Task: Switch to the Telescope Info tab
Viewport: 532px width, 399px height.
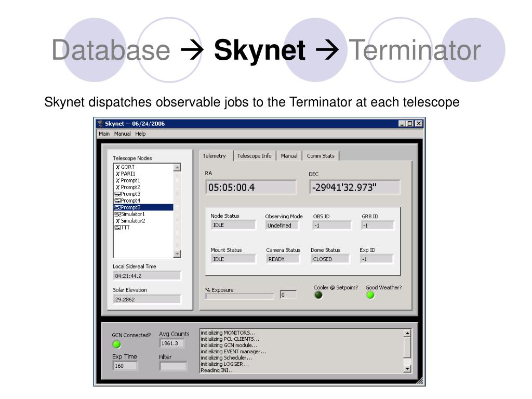Action: coord(255,156)
